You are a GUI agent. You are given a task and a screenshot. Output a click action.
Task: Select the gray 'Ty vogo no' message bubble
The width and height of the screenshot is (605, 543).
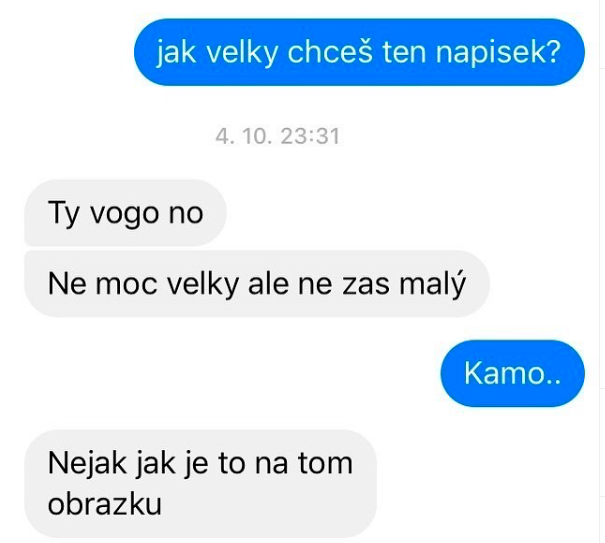pyautogui.click(x=125, y=213)
